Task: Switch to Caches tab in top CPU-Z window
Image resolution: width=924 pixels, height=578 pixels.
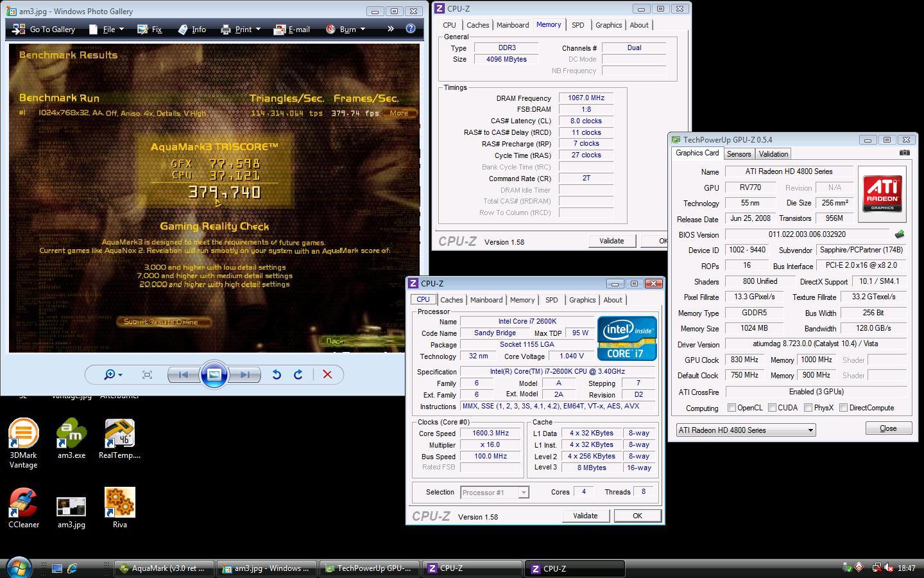Action: (477, 25)
